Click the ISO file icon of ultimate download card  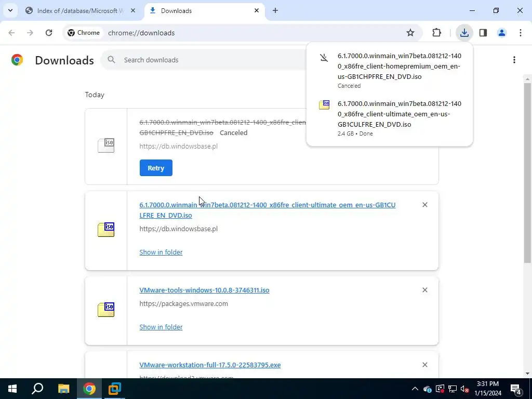(x=106, y=230)
